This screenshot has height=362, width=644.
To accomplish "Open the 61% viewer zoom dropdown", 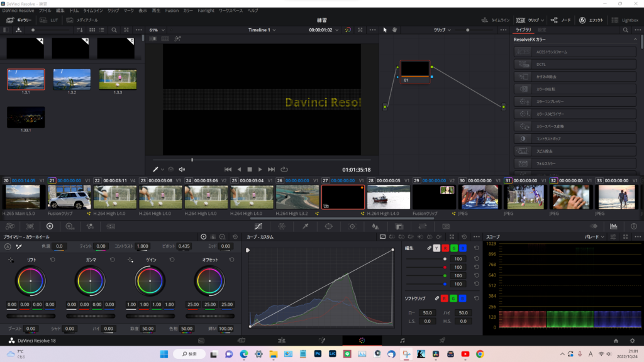I will coord(157,30).
